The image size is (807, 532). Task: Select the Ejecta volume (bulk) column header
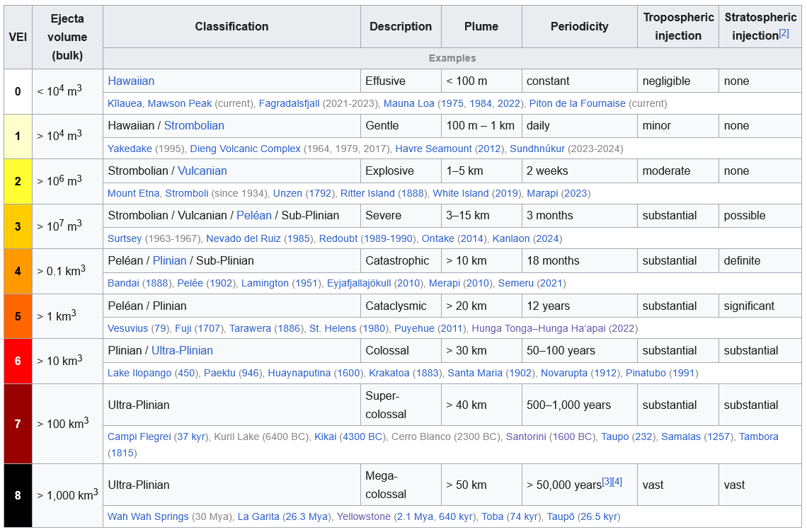(67, 37)
